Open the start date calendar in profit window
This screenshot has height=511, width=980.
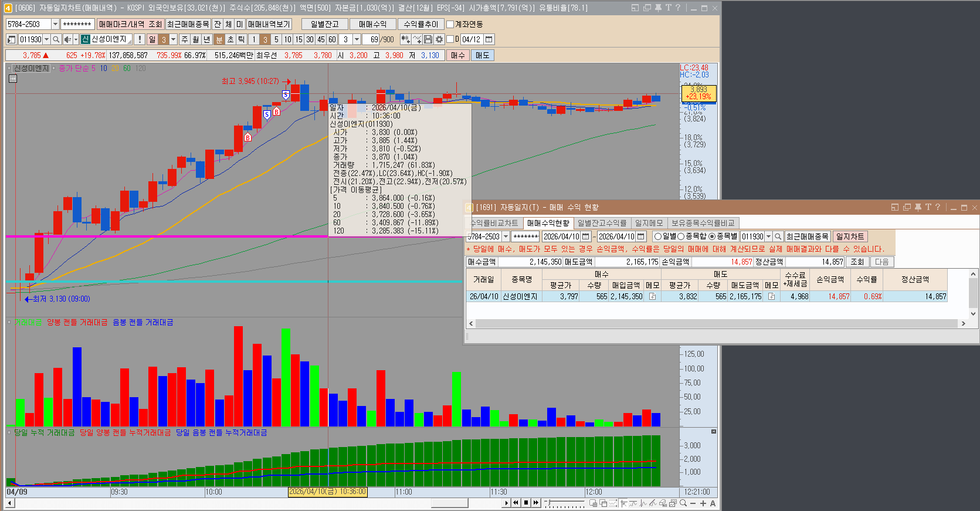tap(585, 236)
